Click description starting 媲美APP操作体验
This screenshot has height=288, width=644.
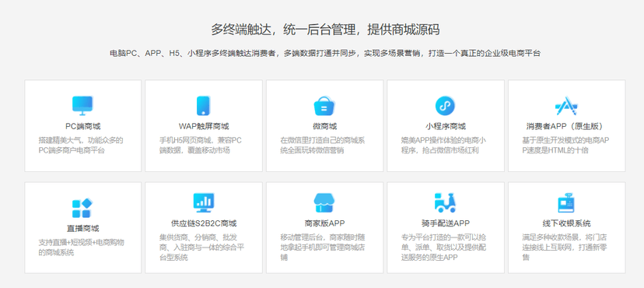pyautogui.click(x=443, y=146)
